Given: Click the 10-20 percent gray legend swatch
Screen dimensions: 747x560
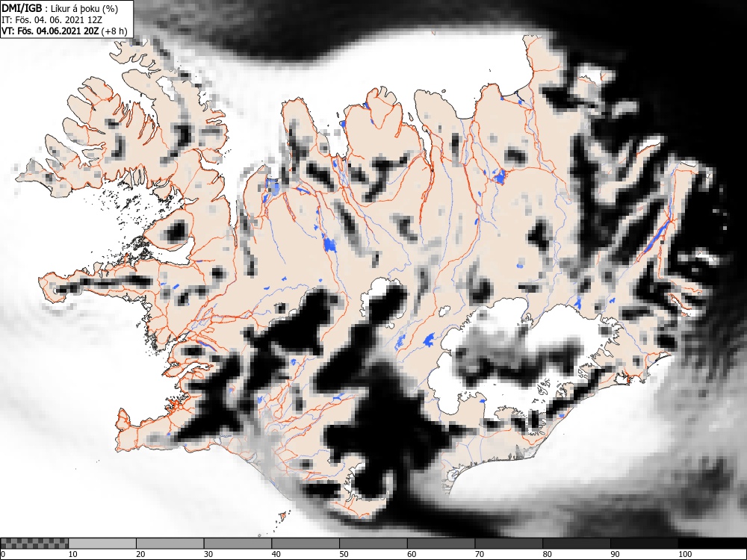Looking at the screenshot, I should (x=102, y=544).
